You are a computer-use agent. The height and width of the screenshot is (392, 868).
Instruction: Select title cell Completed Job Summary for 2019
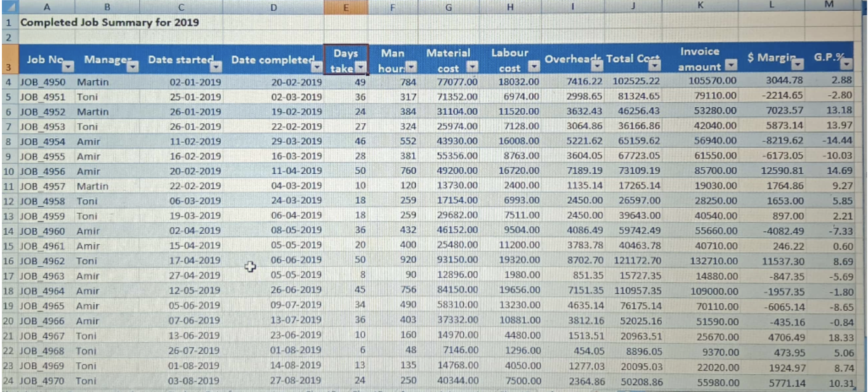(110, 22)
